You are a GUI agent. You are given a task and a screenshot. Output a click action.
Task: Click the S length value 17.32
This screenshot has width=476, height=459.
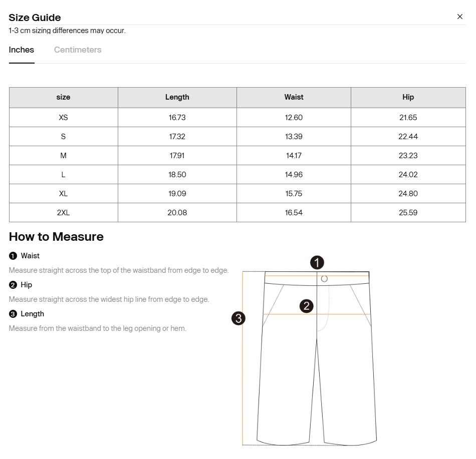[x=177, y=137]
